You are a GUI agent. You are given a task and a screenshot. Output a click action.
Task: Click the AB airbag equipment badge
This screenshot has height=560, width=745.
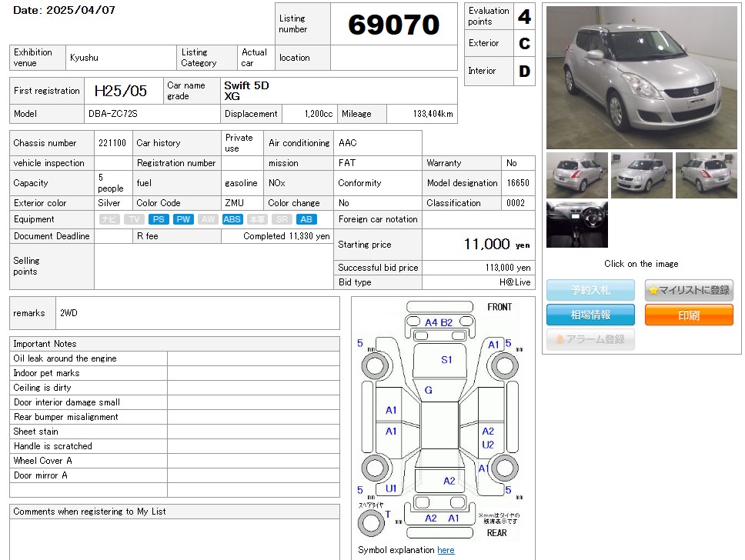306,219
